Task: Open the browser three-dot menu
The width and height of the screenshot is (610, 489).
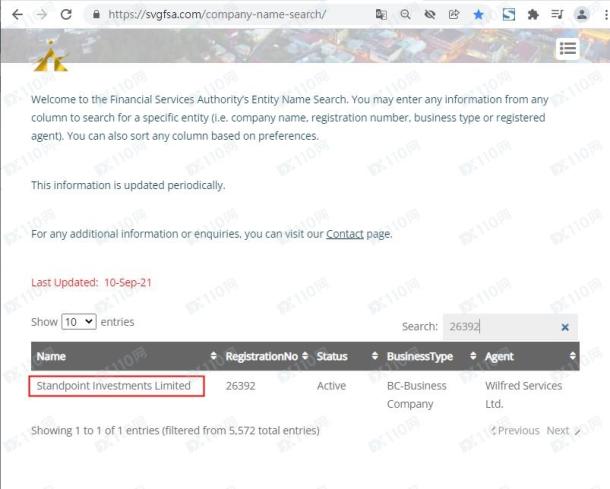Action: 606,15
